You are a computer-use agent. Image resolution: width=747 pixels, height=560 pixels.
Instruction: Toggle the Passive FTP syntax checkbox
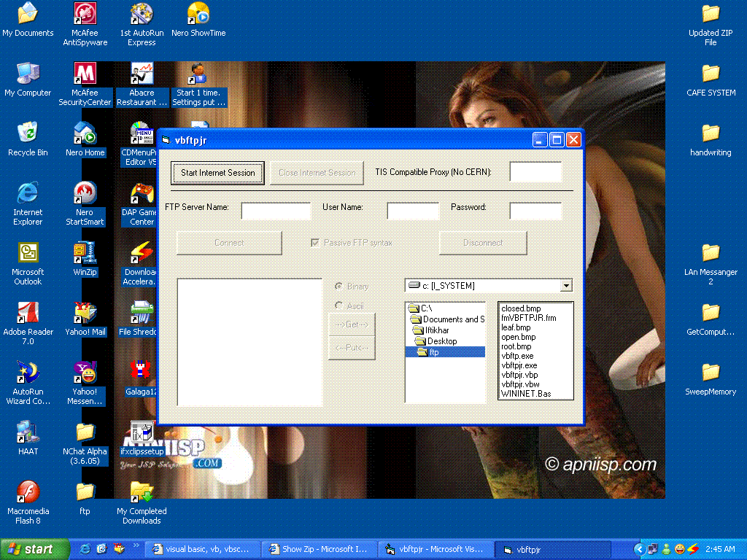pyautogui.click(x=315, y=243)
